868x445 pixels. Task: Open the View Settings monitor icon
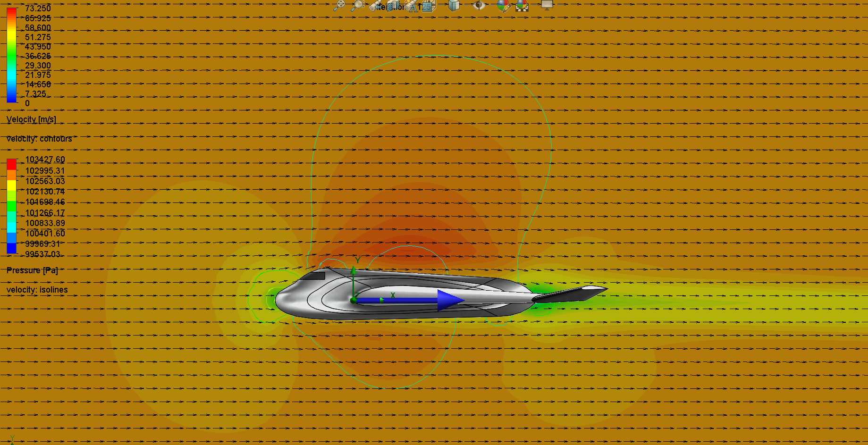pos(547,5)
